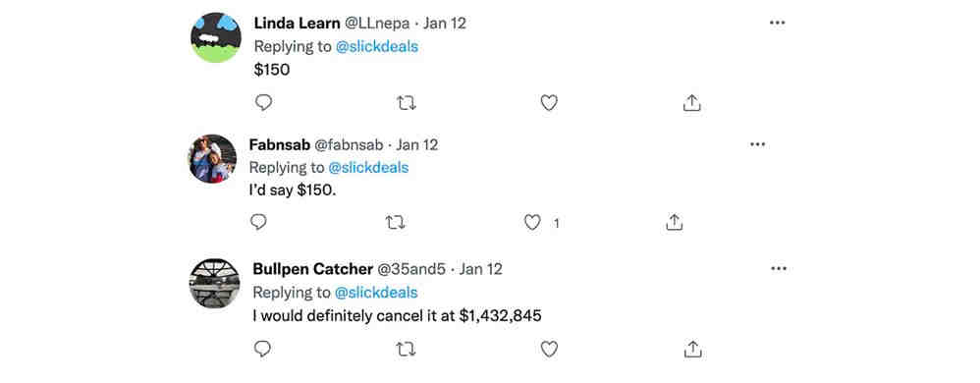Open @slickdeals link in Fabnsab's reply

pyautogui.click(x=368, y=168)
